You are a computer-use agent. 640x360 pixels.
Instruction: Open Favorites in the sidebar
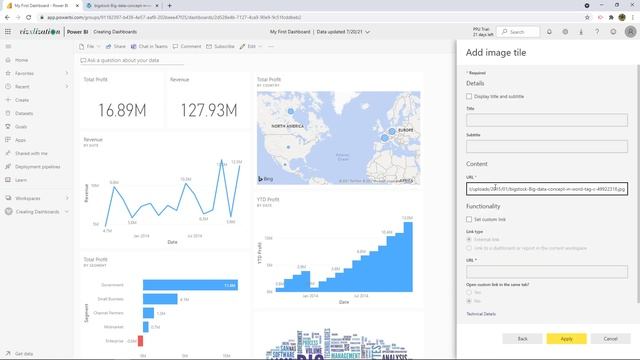coord(24,73)
